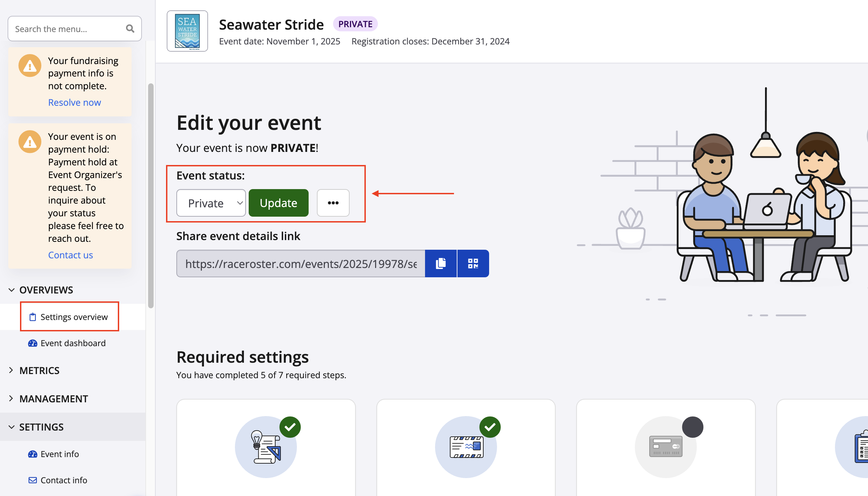Open the three-dots more options button
The width and height of the screenshot is (868, 496).
point(333,203)
